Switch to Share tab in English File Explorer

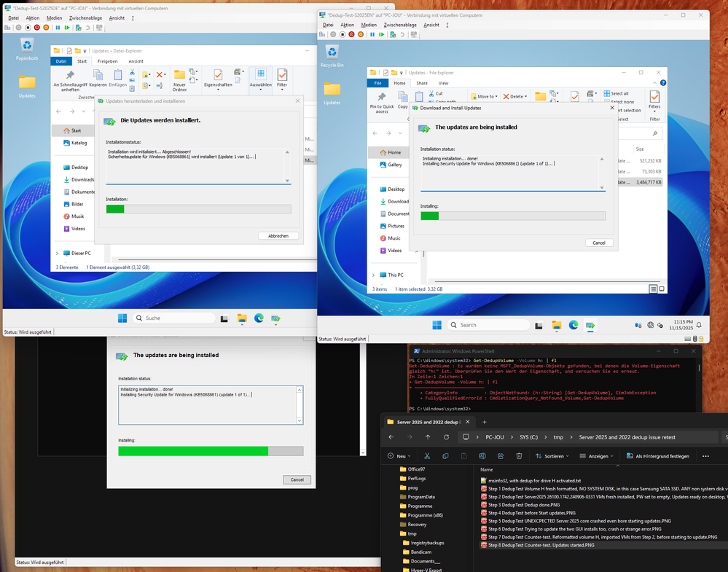(x=422, y=83)
